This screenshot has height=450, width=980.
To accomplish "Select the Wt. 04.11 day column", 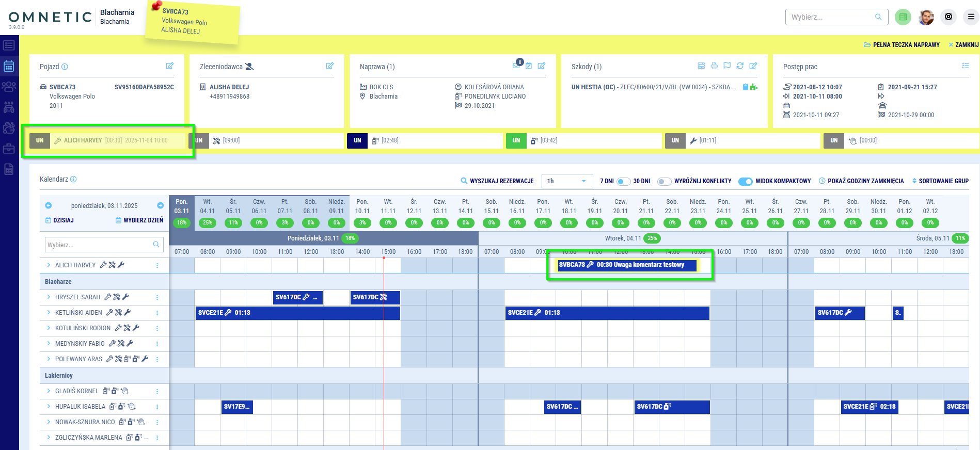I will pyautogui.click(x=207, y=206).
